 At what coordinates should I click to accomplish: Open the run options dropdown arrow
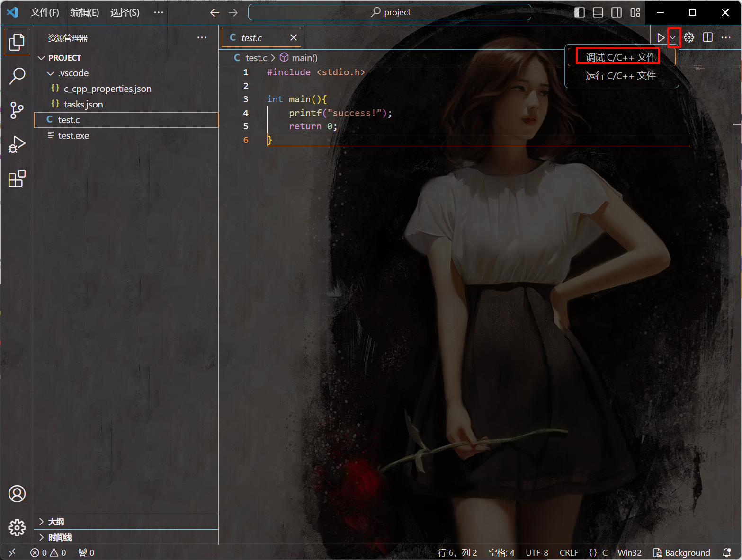(673, 37)
